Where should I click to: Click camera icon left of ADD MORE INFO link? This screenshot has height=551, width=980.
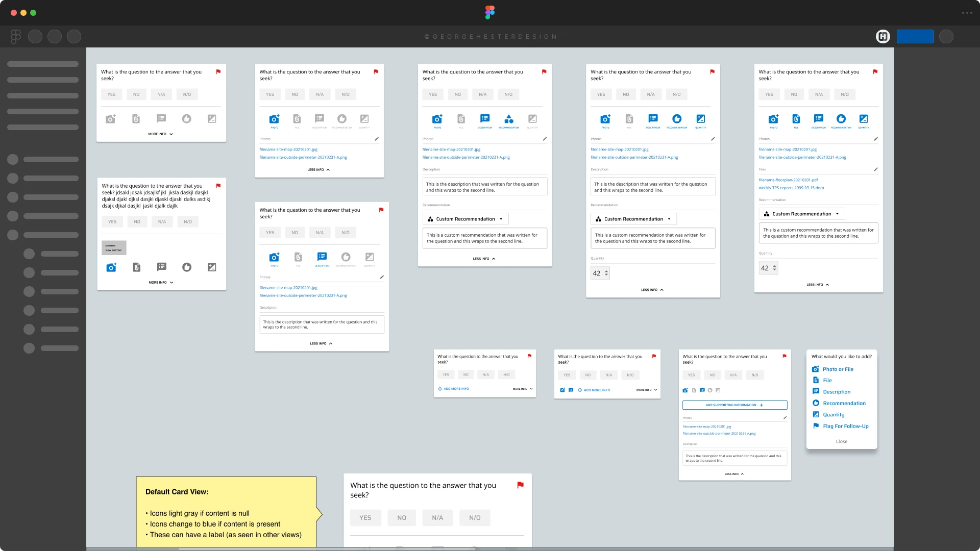tap(562, 390)
